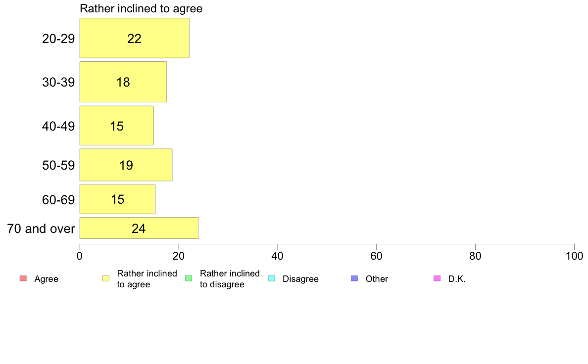Select the 60-69 bar showing 15

coord(117,199)
